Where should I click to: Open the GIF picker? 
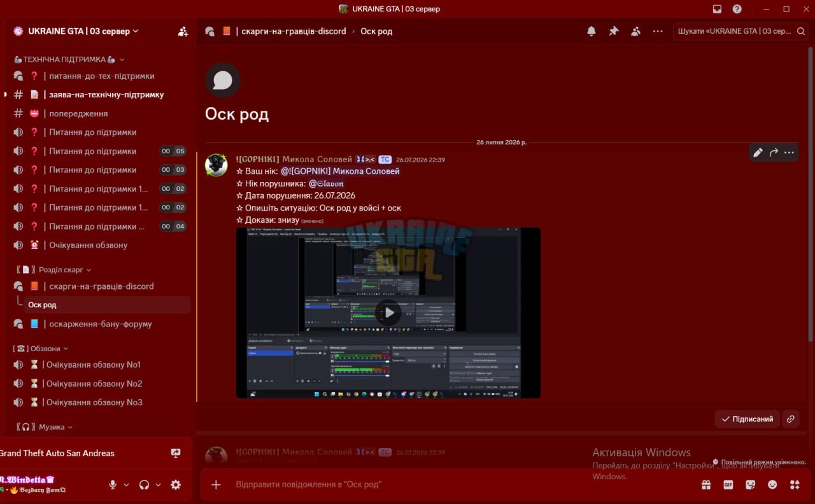(x=728, y=485)
